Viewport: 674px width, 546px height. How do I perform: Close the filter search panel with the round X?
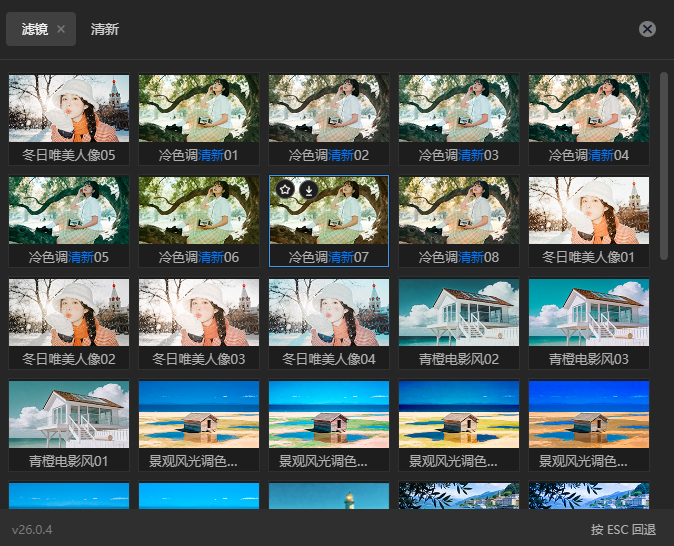pyautogui.click(x=647, y=29)
